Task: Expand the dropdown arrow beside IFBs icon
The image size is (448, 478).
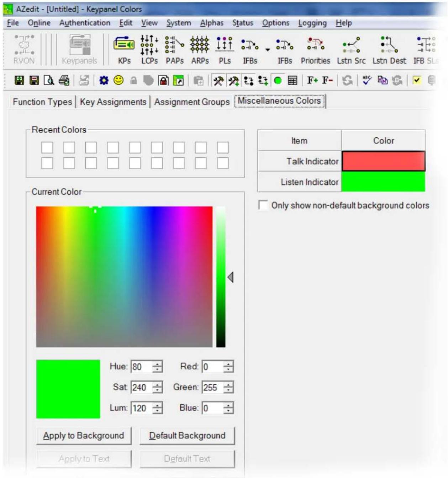Action: point(268,50)
